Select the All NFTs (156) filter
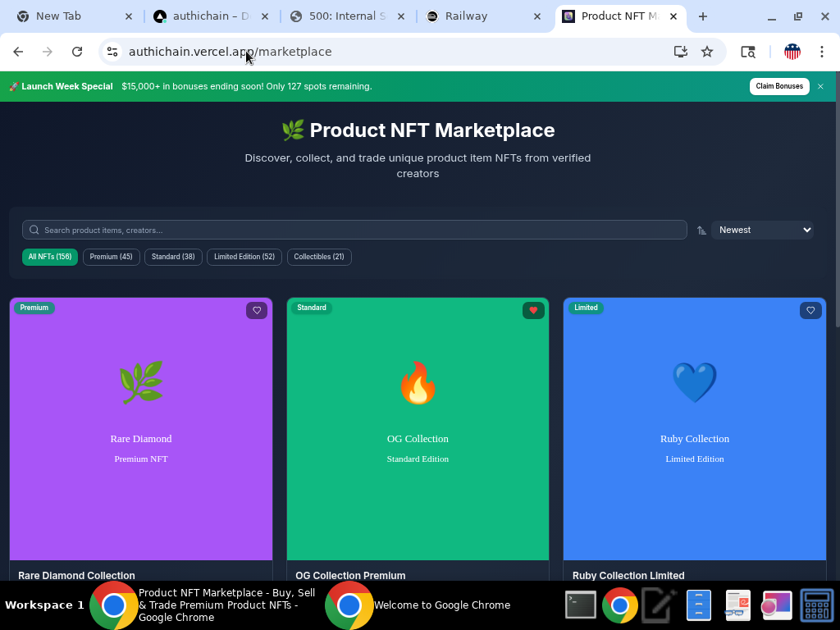840x630 pixels. pos(50,257)
